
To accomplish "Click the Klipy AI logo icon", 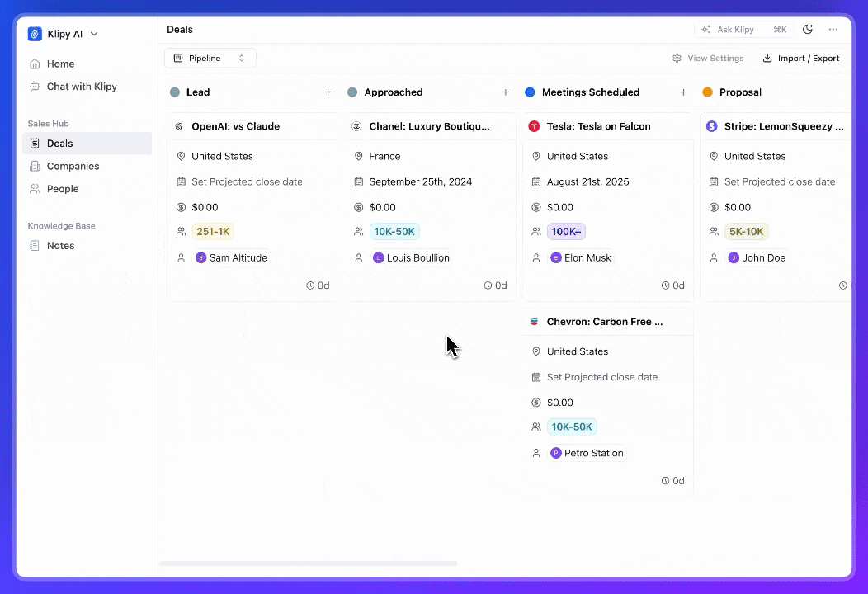I will coord(35,34).
